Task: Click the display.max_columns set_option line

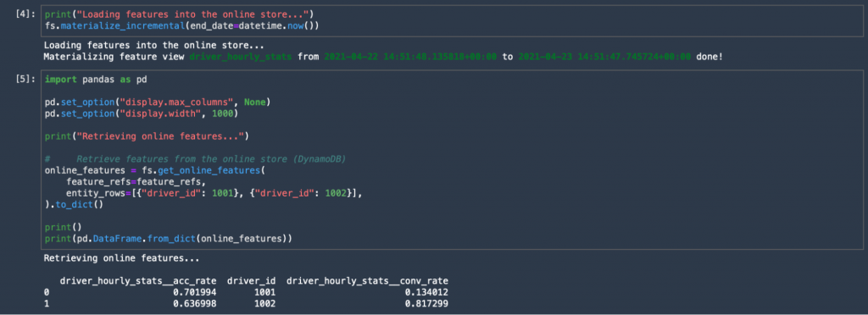Action: (x=157, y=102)
